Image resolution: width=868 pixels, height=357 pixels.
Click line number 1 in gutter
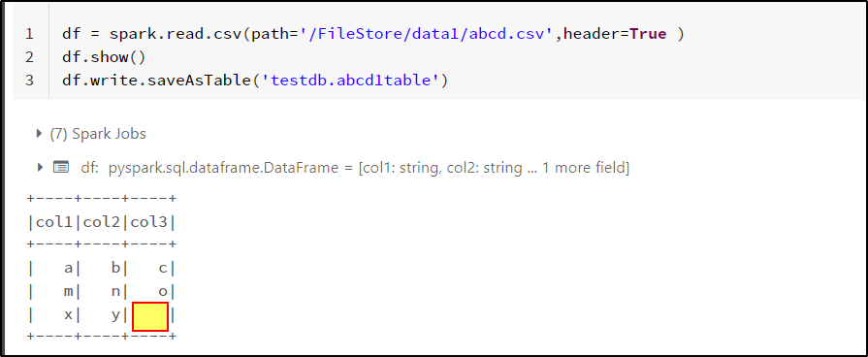coord(29,34)
